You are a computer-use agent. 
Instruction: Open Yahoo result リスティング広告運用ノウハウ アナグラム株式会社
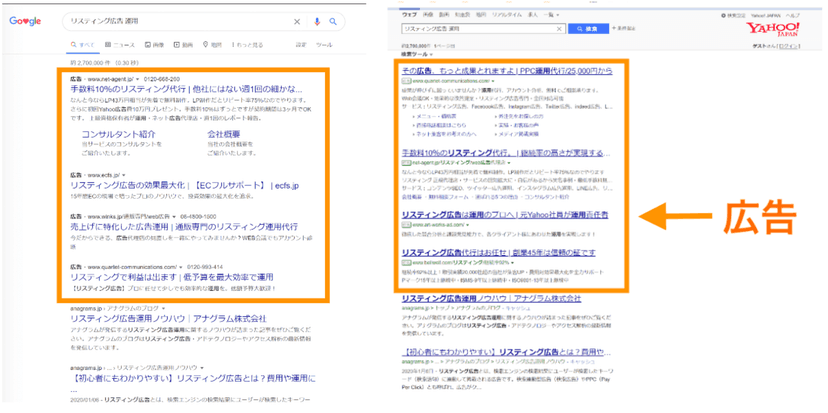point(491,298)
